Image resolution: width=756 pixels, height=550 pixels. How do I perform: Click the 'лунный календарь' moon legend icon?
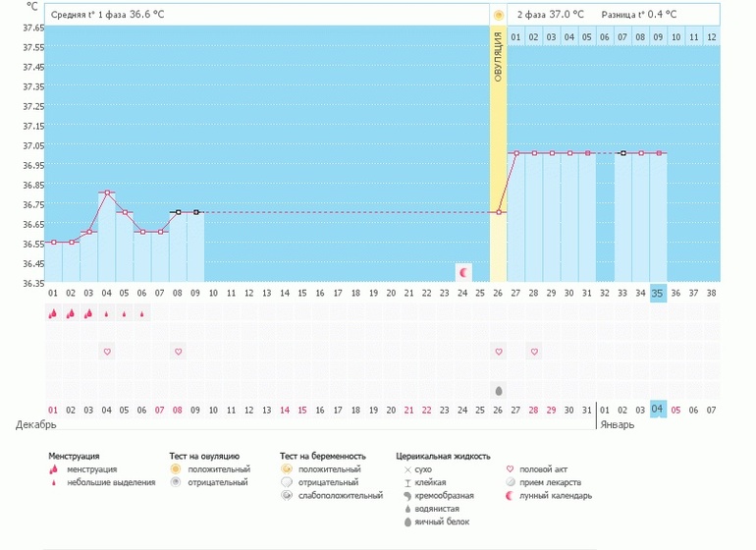[x=510, y=495]
